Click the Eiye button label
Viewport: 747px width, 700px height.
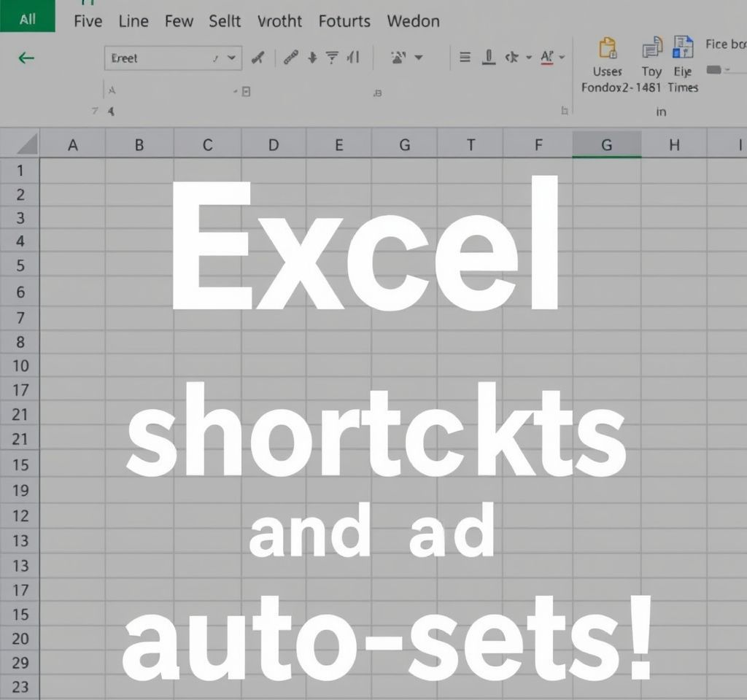point(683,72)
